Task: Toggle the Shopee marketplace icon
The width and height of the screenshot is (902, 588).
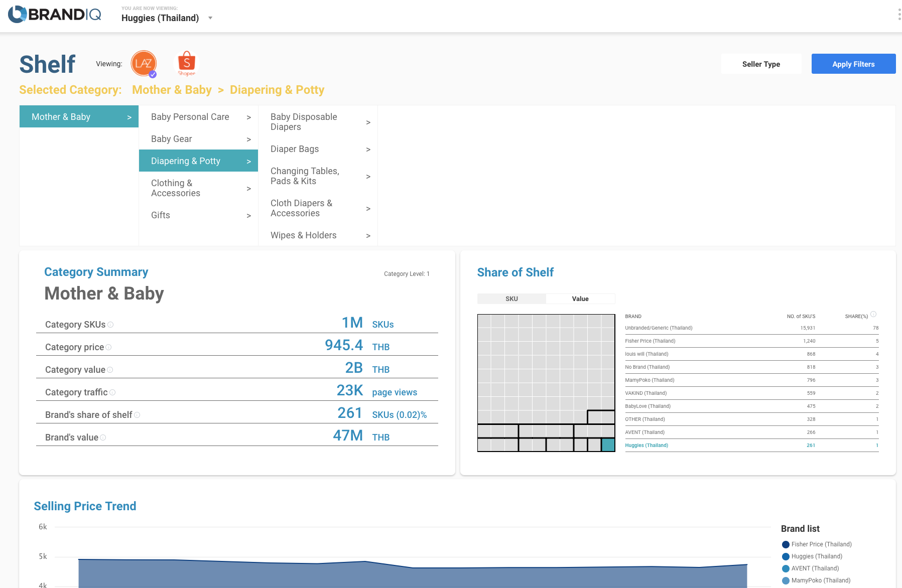Action: pyautogui.click(x=186, y=64)
